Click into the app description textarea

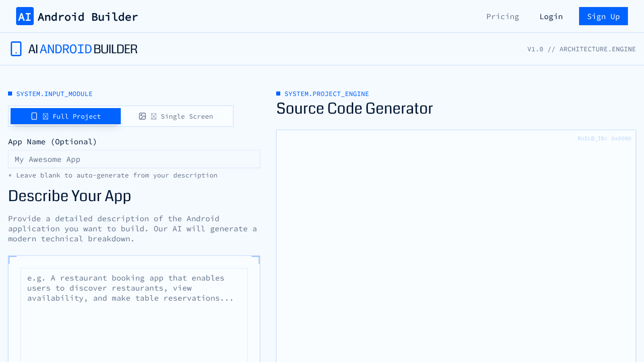click(134, 315)
